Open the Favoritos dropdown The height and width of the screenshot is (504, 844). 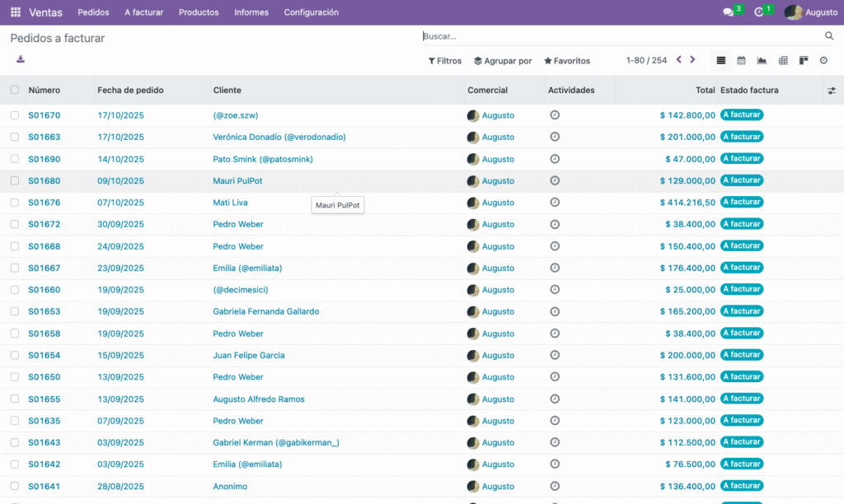click(567, 61)
